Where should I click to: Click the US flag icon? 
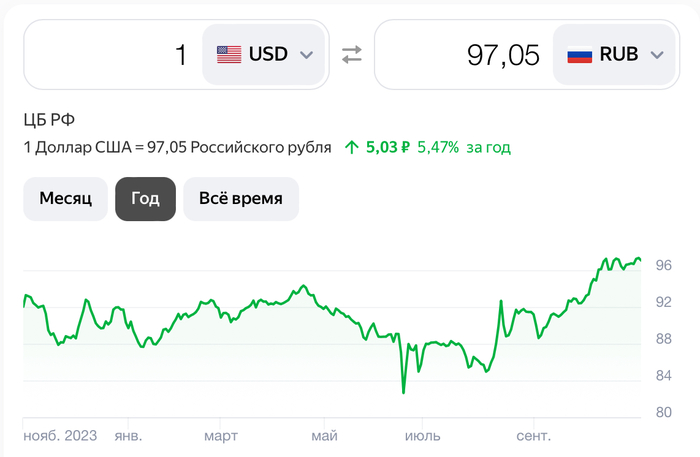tap(229, 55)
